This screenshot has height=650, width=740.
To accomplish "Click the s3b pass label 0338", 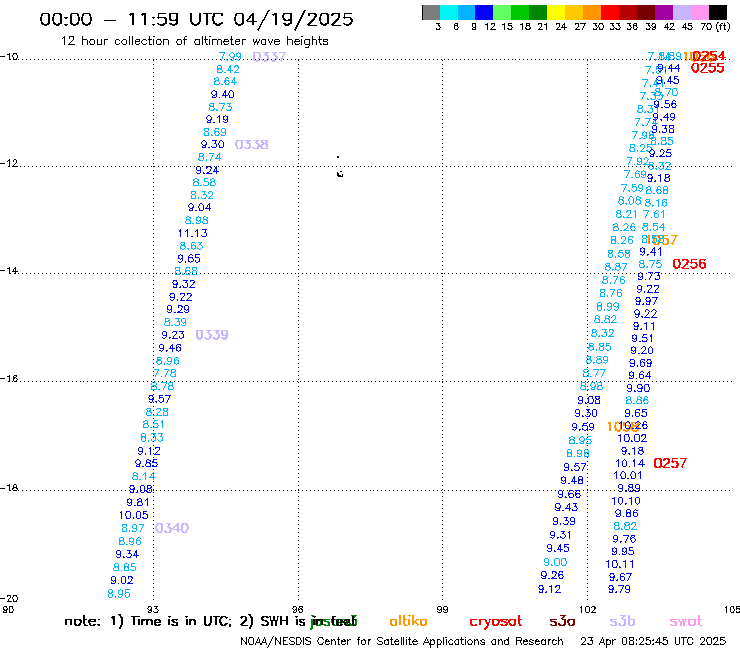I will (251, 144).
